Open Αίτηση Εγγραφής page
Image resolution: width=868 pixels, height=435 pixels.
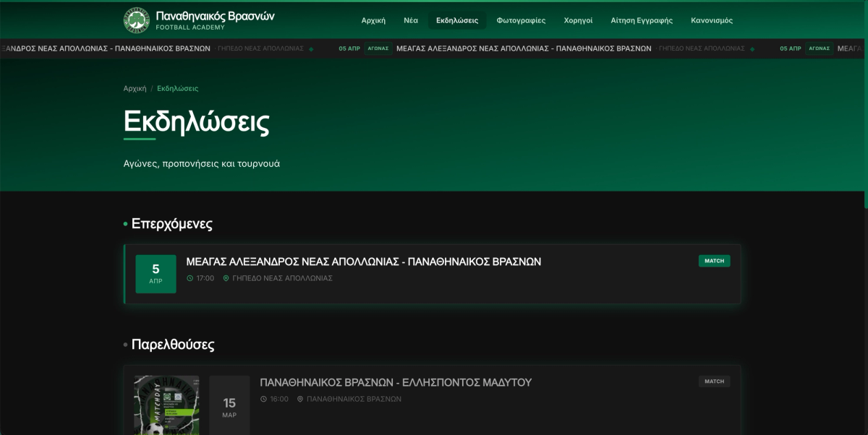point(642,20)
